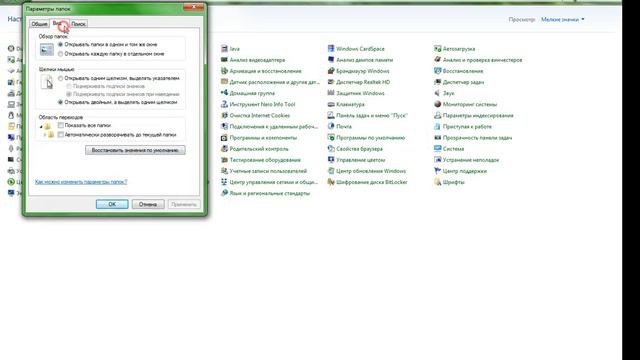Click the Шрифты folder icon
Screen dimensions: 640x360
point(438,182)
